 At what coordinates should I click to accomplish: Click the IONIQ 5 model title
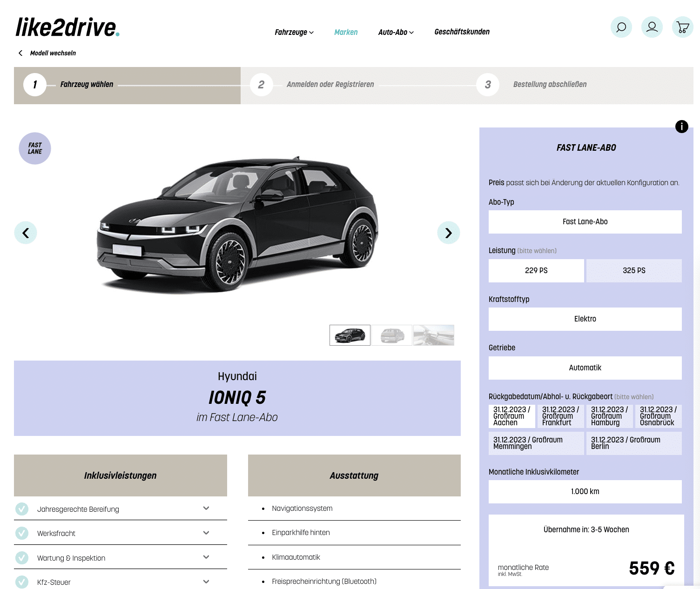click(x=237, y=398)
